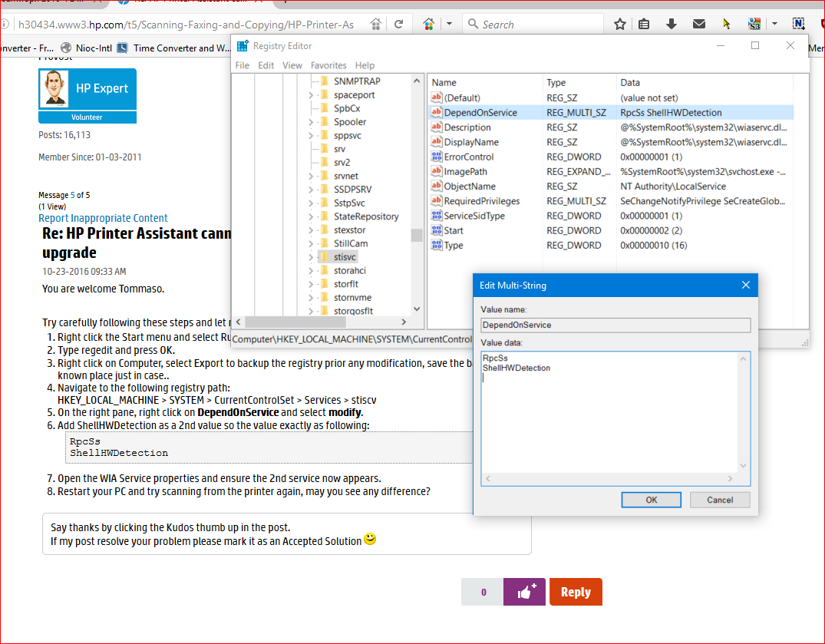Viewport: 825px width, 644px height.
Task: Select the ImagePath value entry
Action: coord(465,171)
